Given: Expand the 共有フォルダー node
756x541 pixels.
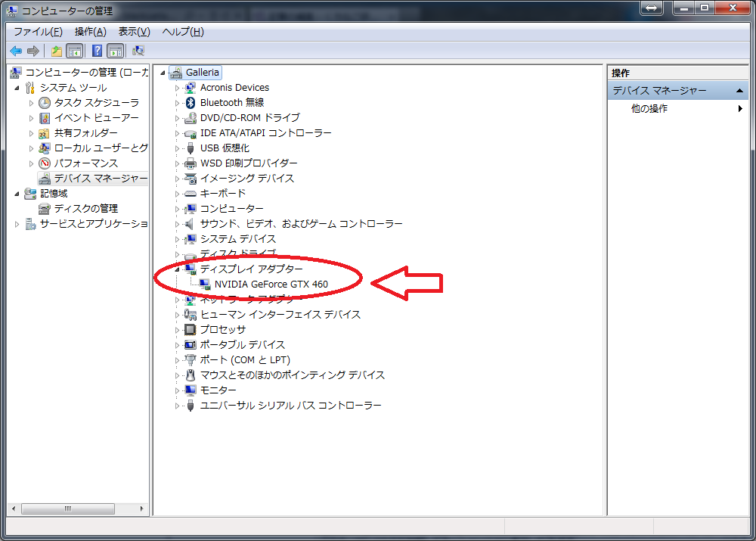Looking at the screenshot, I should [31, 133].
